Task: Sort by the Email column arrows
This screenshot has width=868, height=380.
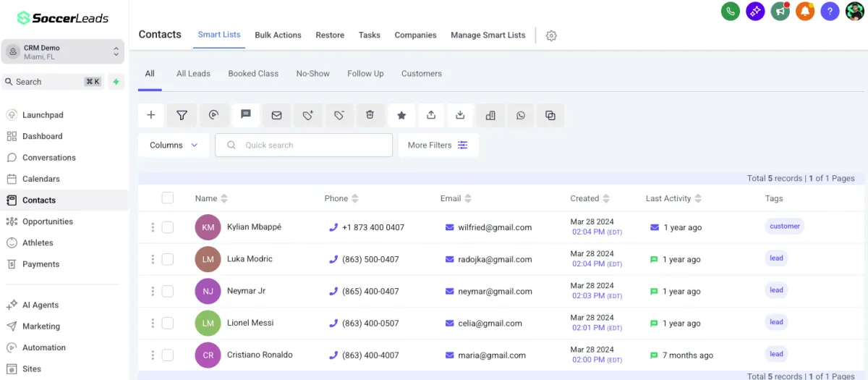Action: click(468, 198)
